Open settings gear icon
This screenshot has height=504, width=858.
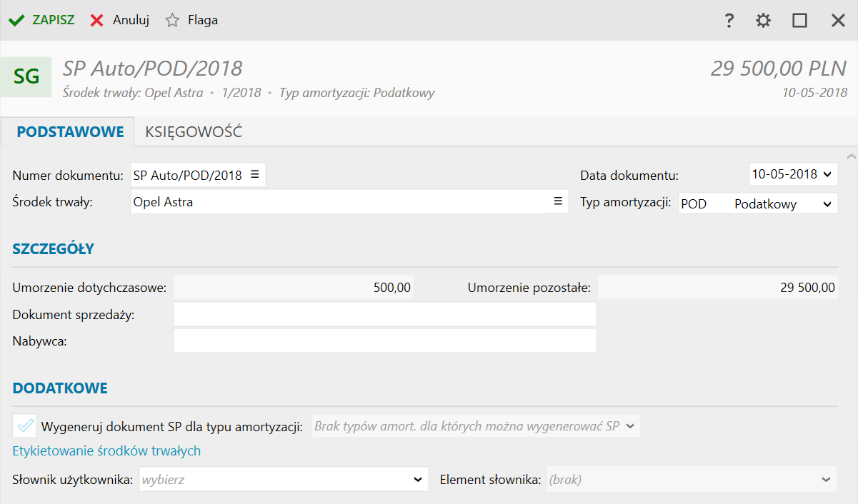tap(764, 21)
